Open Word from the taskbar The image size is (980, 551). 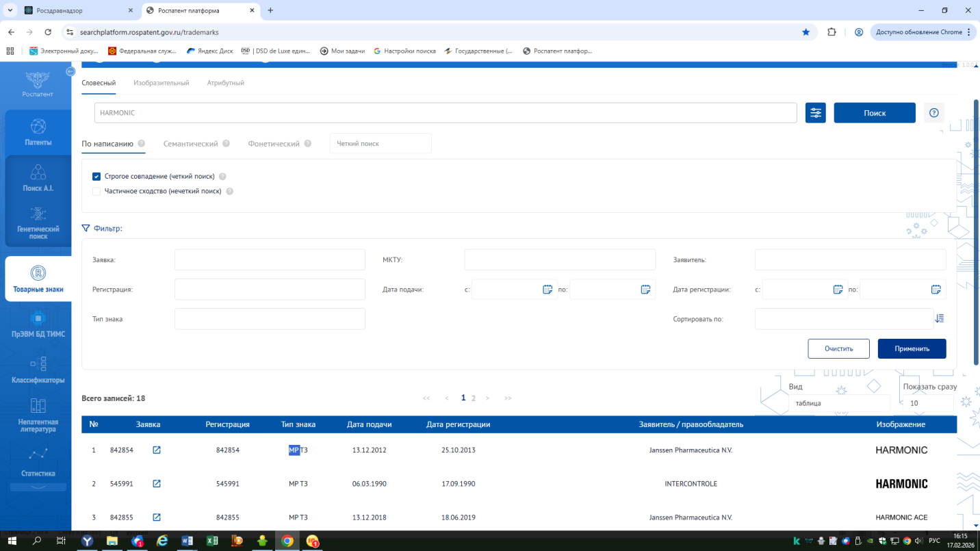(187, 541)
